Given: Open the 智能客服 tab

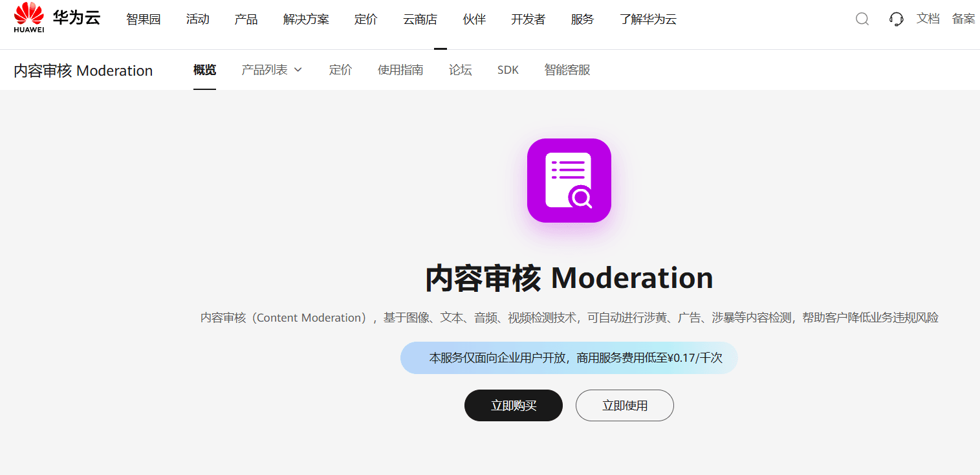Looking at the screenshot, I should tap(567, 70).
